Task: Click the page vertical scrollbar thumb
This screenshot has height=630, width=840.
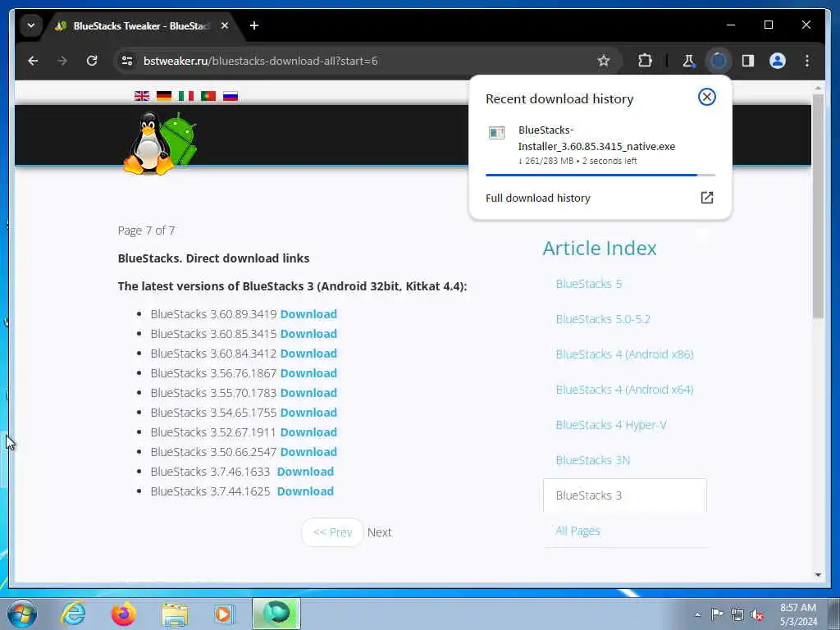Action: coord(818,206)
